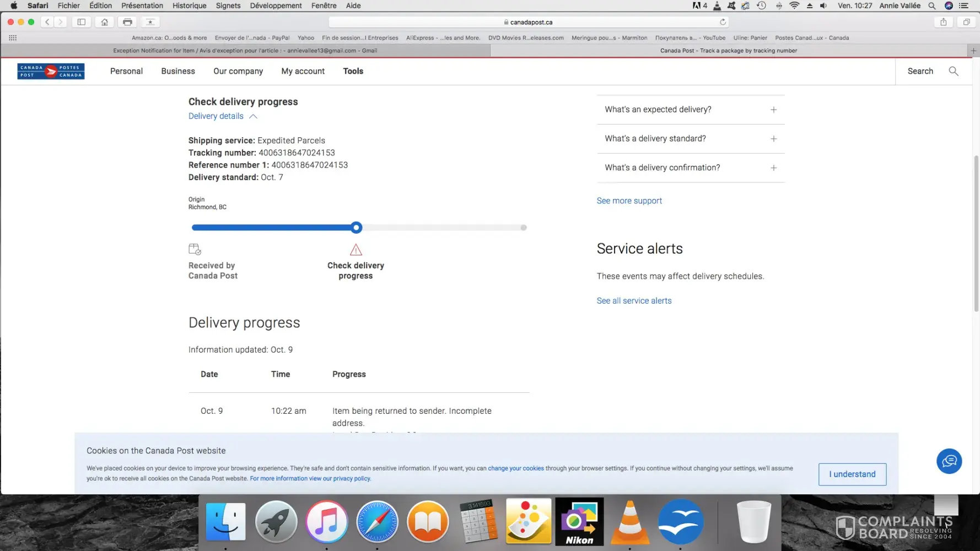Click the Canada Post logo
980x551 pixels.
coord(51,71)
